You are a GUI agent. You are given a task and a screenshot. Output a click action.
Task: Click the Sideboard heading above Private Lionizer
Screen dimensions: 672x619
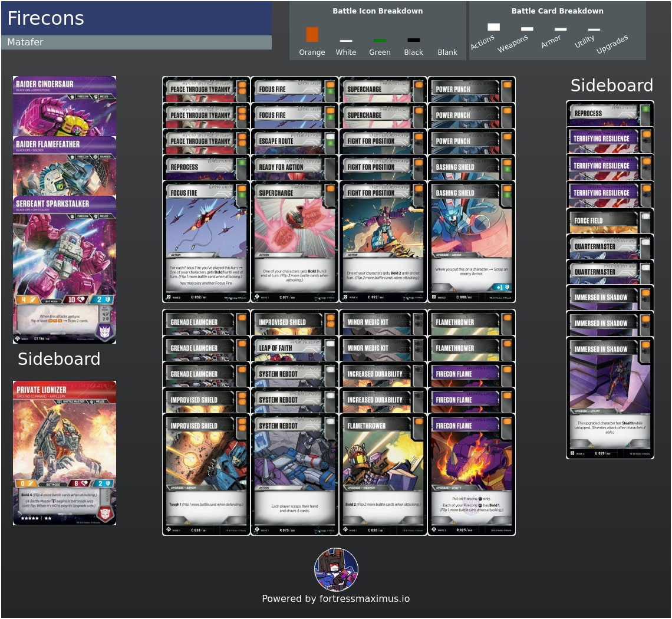59,359
